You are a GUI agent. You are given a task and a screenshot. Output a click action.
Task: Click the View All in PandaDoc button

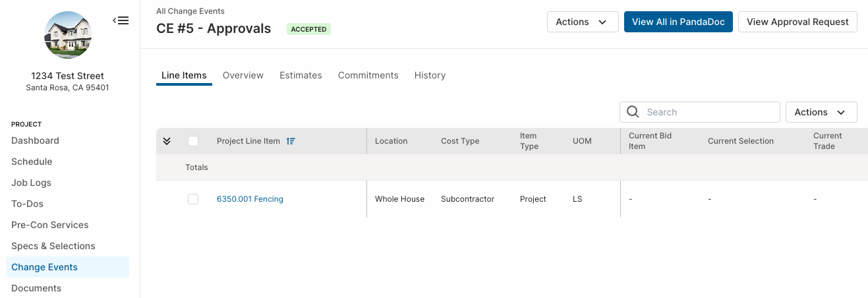click(678, 22)
